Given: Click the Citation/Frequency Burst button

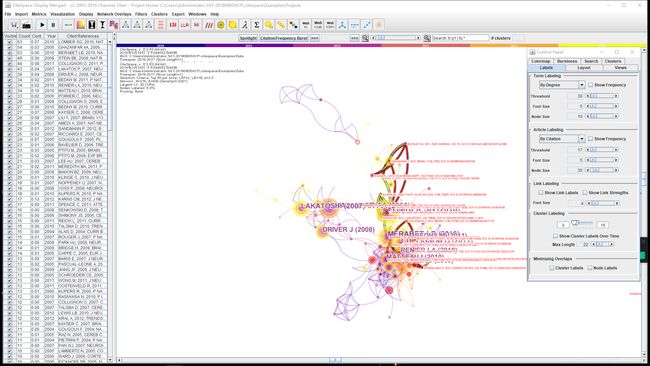Looking at the screenshot, I should (x=284, y=38).
